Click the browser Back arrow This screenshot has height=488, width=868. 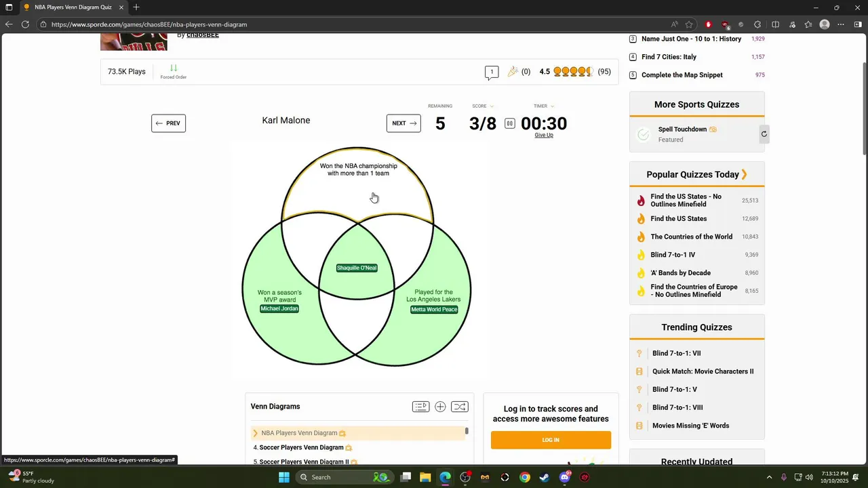[x=9, y=24]
